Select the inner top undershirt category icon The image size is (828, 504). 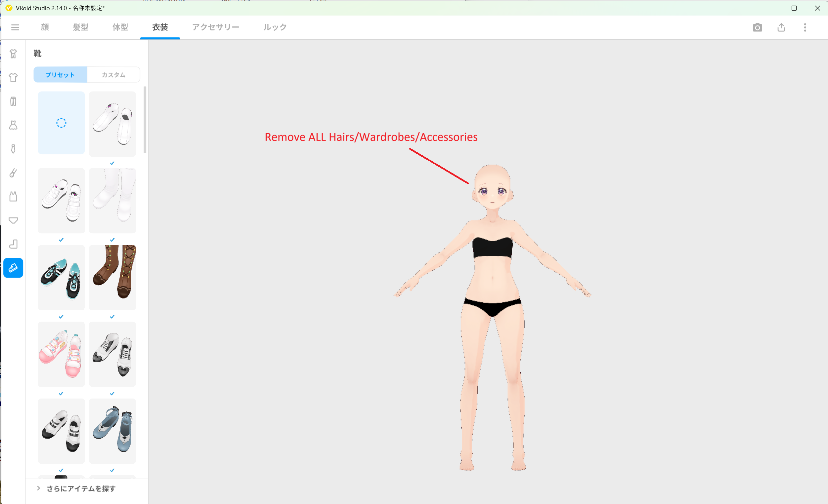[x=13, y=196]
